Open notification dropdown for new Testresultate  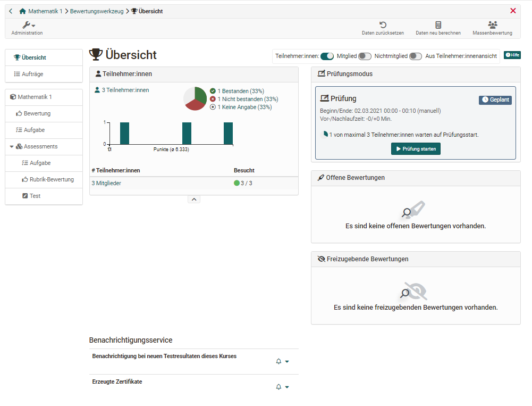(287, 361)
